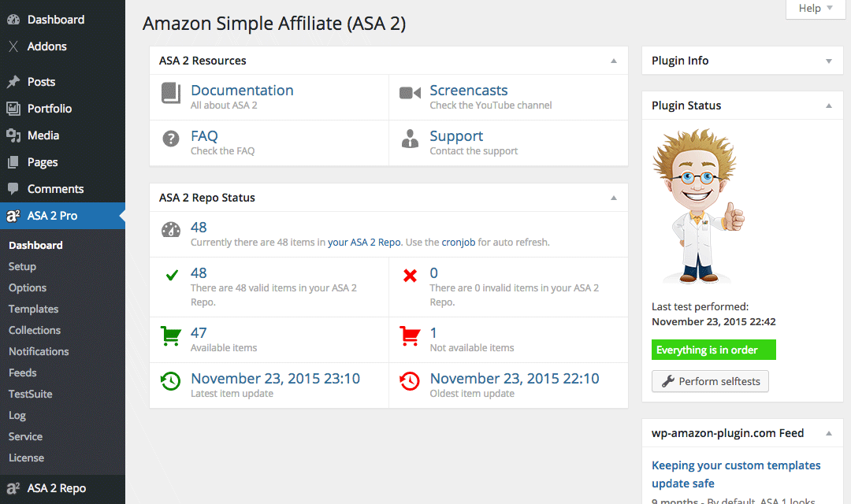This screenshot has width=851, height=504.
Task: Click 'Last test performed' date November 23, 2015 22:42
Action: pos(714,322)
